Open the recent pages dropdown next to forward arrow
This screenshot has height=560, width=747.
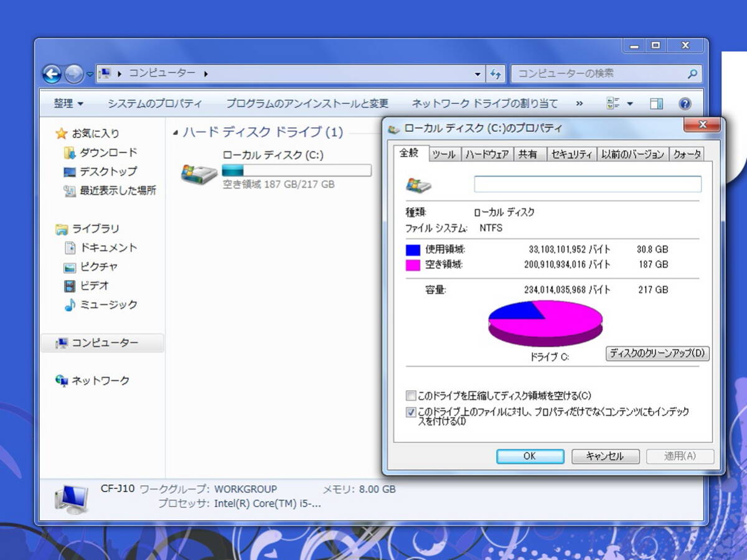[90, 75]
